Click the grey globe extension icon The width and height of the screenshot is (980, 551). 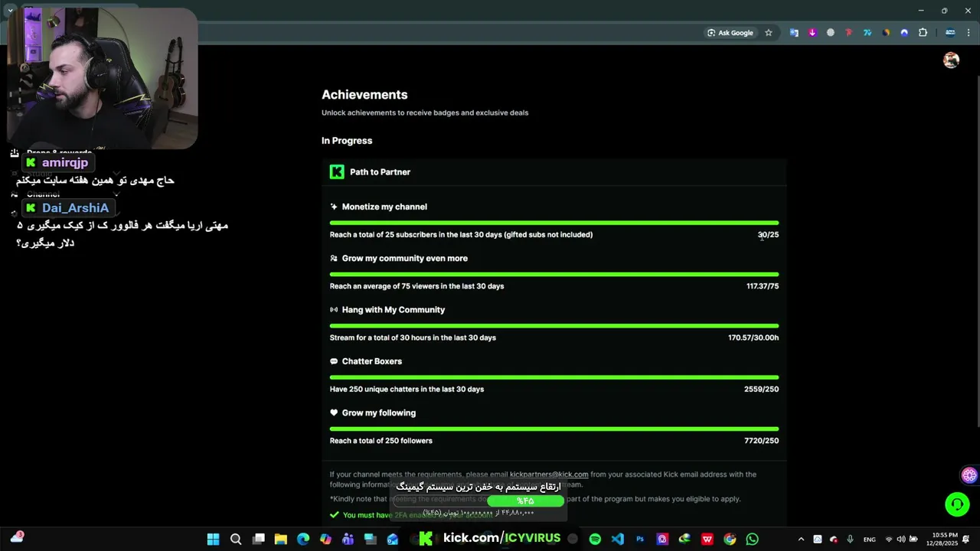pyautogui.click(x=831, y=33)
